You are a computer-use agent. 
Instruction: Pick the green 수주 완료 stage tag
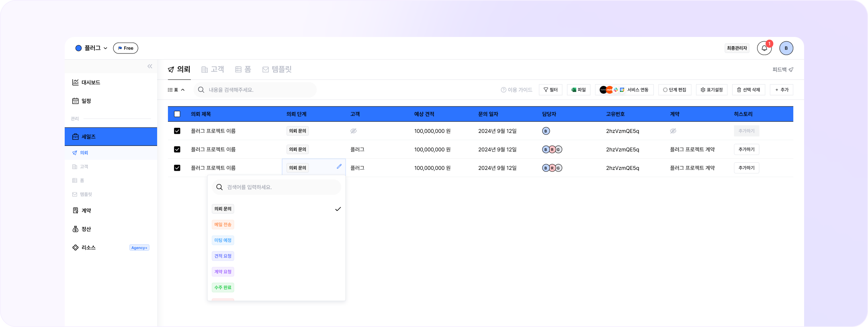tap(223, 288)
